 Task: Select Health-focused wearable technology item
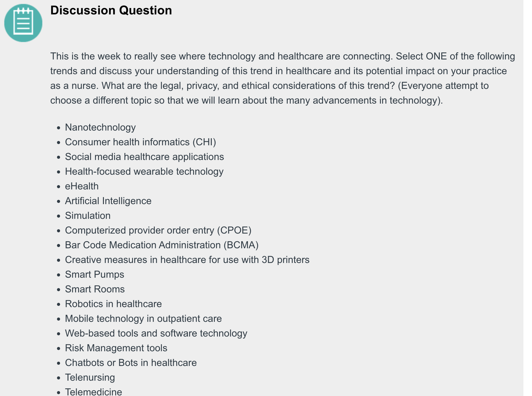[x=144, y=172]
